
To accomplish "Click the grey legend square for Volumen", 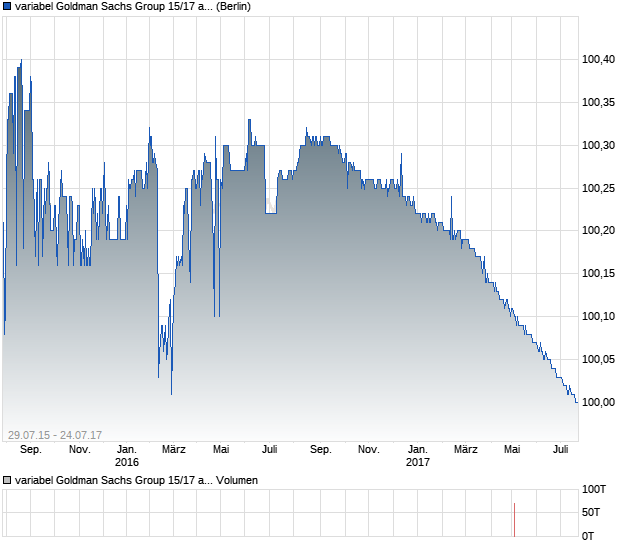I will 7,480.
